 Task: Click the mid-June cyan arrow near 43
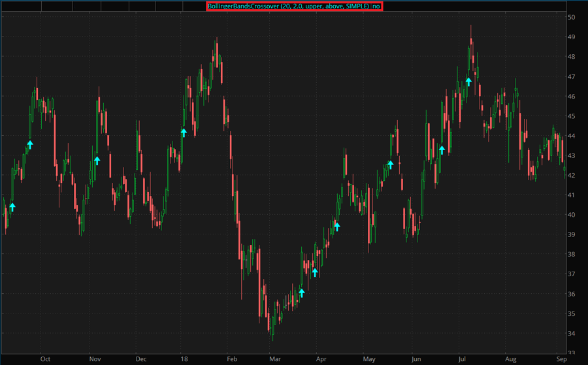pyautogui.click(x=442, y=150)
